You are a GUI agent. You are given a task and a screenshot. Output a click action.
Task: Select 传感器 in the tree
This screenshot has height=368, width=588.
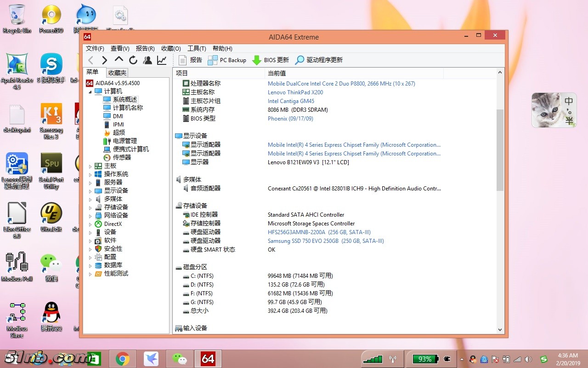click(x=122, y=157)
